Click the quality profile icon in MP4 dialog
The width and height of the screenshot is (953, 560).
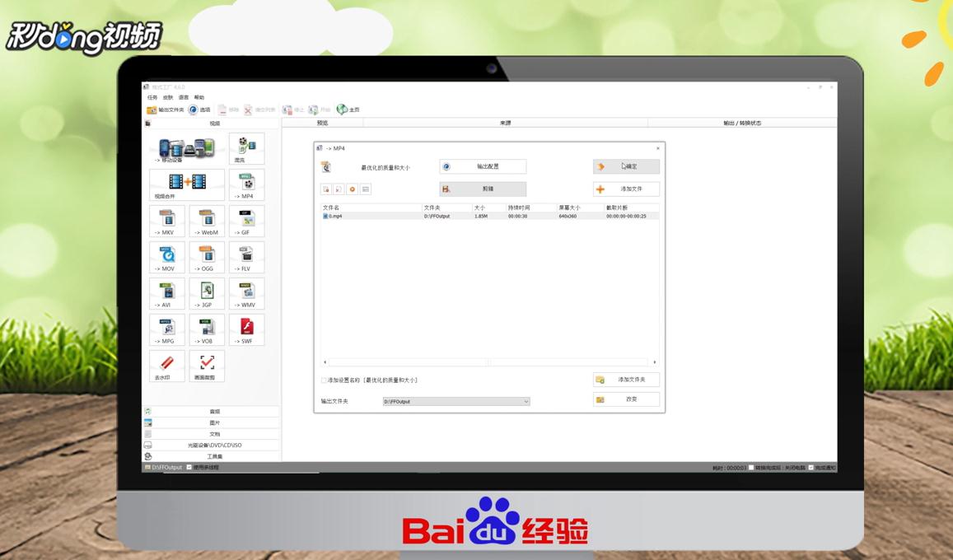326,167
